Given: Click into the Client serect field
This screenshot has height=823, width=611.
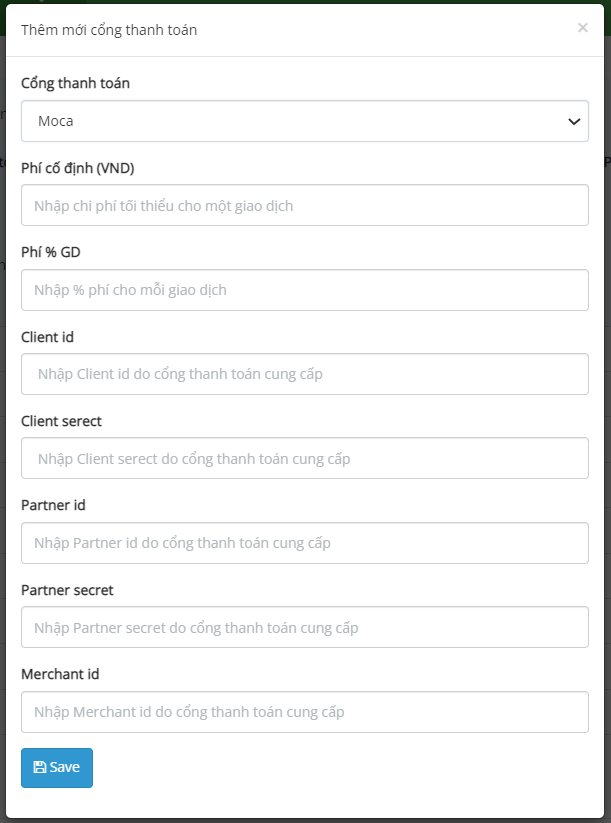Looking at the screenshot, I should 304,458.
